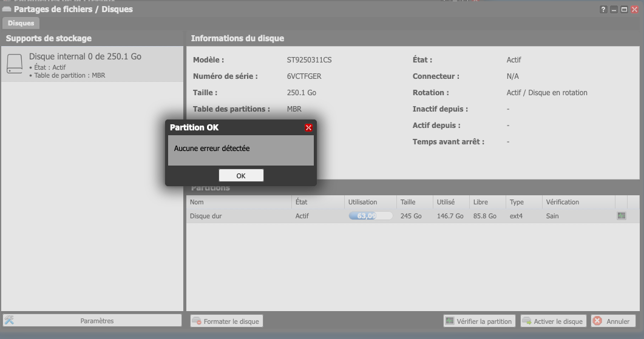
Task: Click the format disk icon
Action: 197,321
